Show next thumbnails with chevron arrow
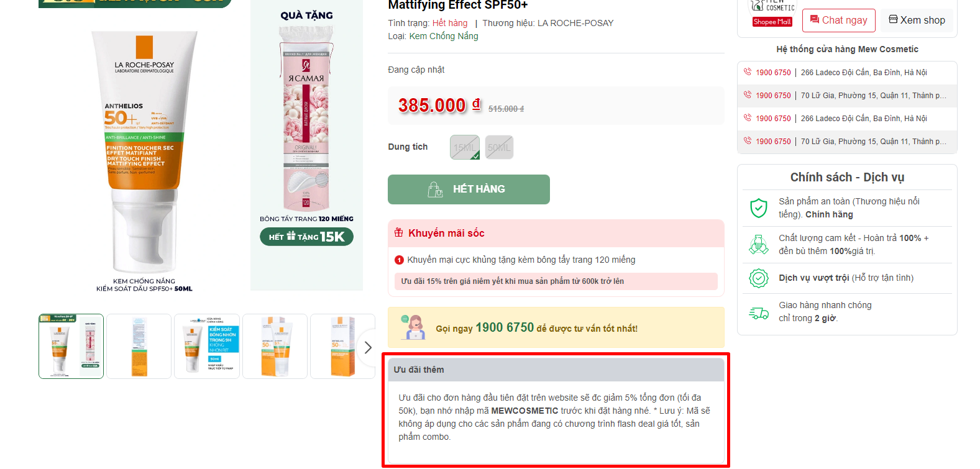This screenshot has width=980, height=469. coord(368,347)
